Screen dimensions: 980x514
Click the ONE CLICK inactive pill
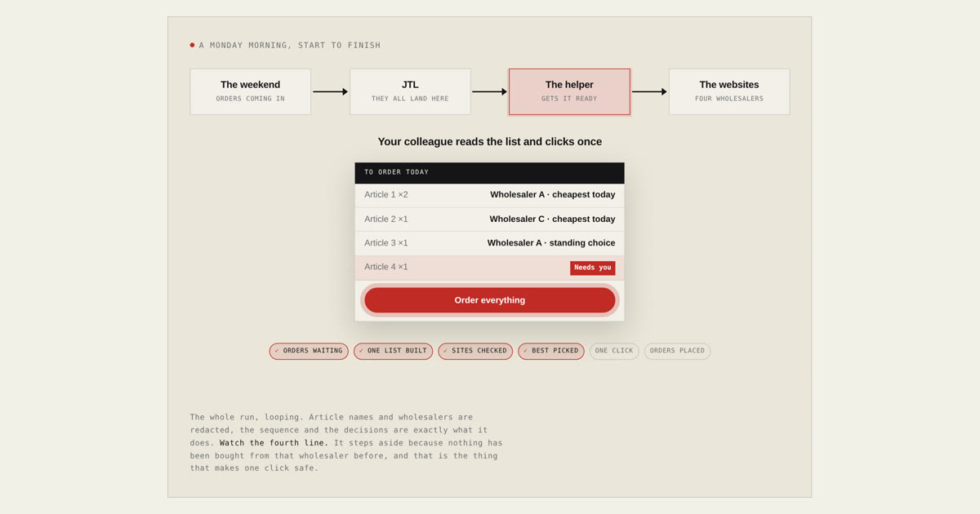(x=614, y=351)
